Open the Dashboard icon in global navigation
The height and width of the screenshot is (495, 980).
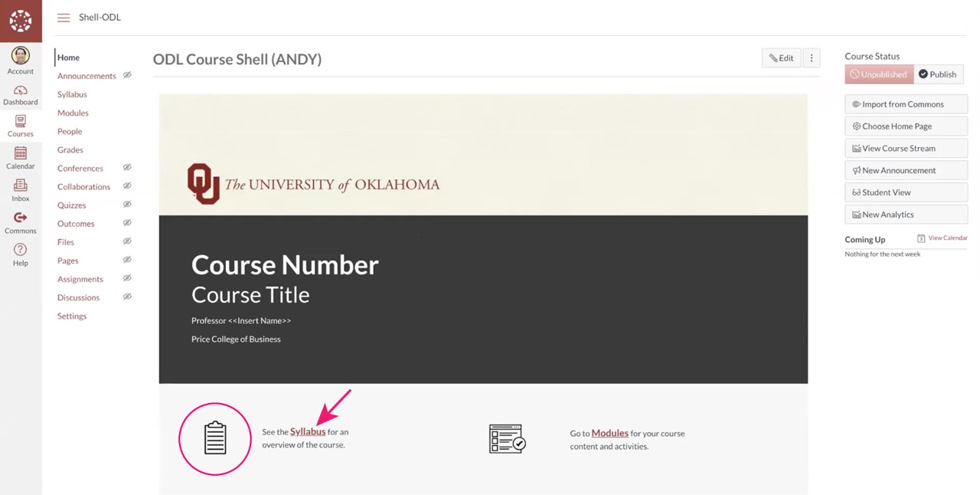coord(21,90)
